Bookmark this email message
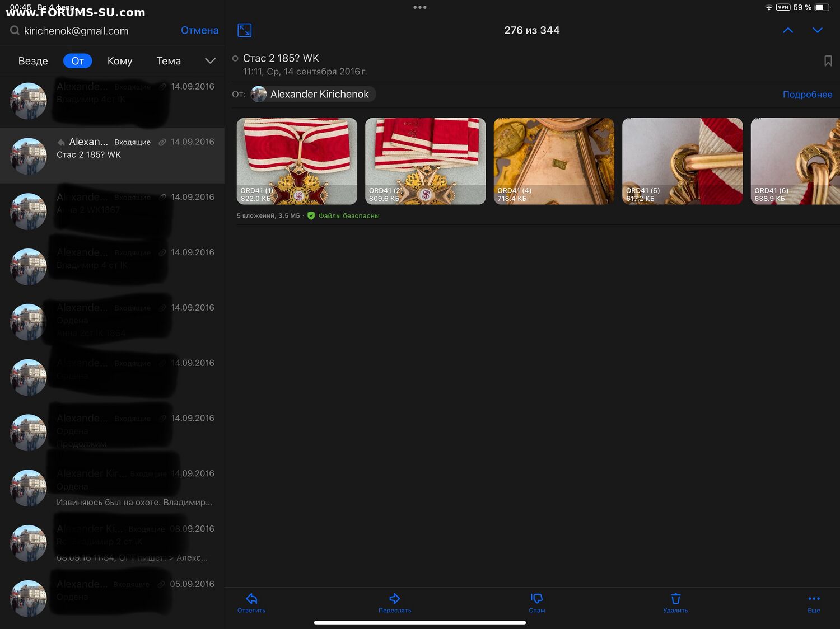 [x=828, y=61]
